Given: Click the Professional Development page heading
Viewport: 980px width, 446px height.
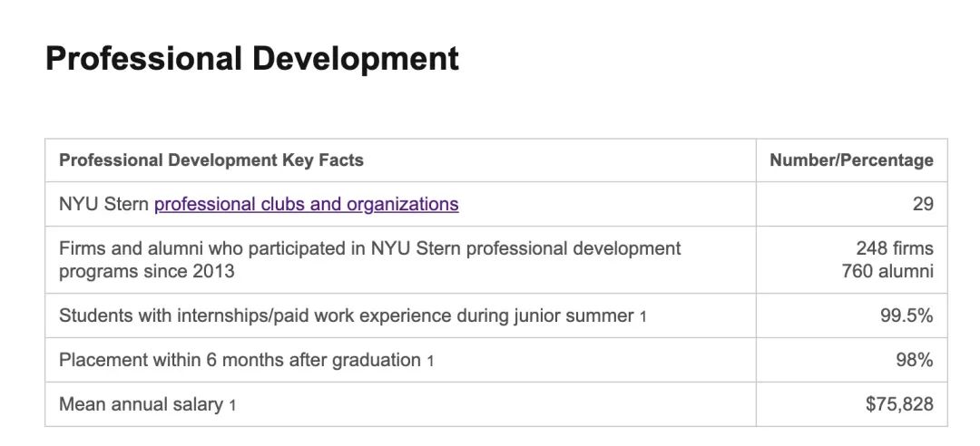Looking at the screenshot, I should coord(251,59).
